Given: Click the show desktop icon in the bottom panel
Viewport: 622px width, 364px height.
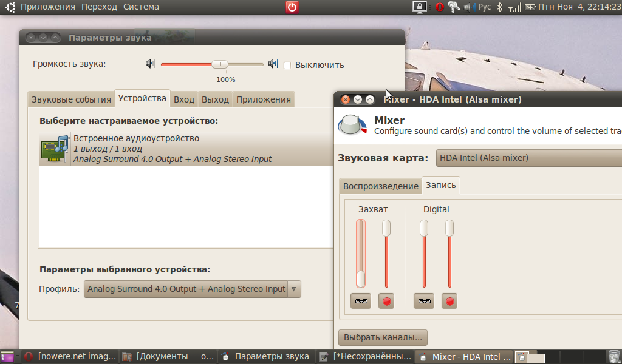Looking at the screenshot, I should pos(7,357).
